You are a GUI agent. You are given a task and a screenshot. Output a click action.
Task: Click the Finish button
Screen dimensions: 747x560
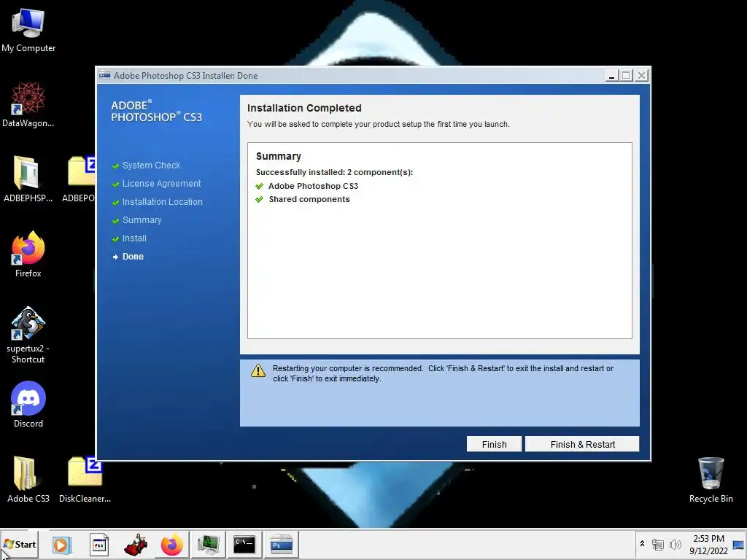[494, 444]
